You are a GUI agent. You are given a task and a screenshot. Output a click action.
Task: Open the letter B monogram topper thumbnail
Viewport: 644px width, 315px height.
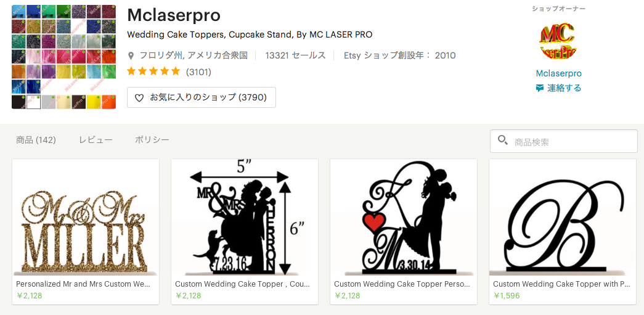563,217
